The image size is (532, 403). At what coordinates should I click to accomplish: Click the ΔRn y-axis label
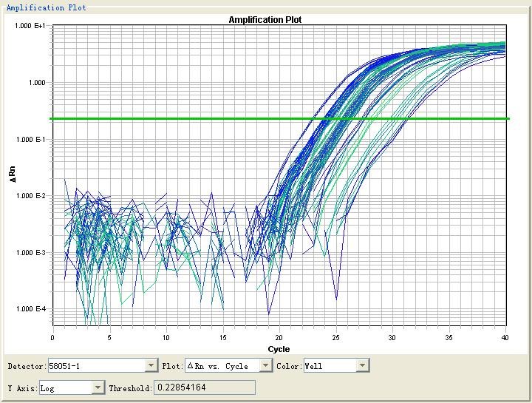click(x=12, y=175)
